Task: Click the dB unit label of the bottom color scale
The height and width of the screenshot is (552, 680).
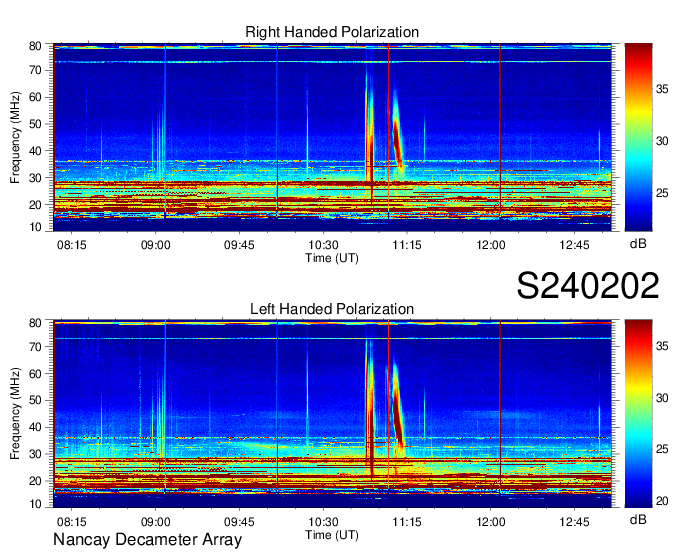Action: 638,520
